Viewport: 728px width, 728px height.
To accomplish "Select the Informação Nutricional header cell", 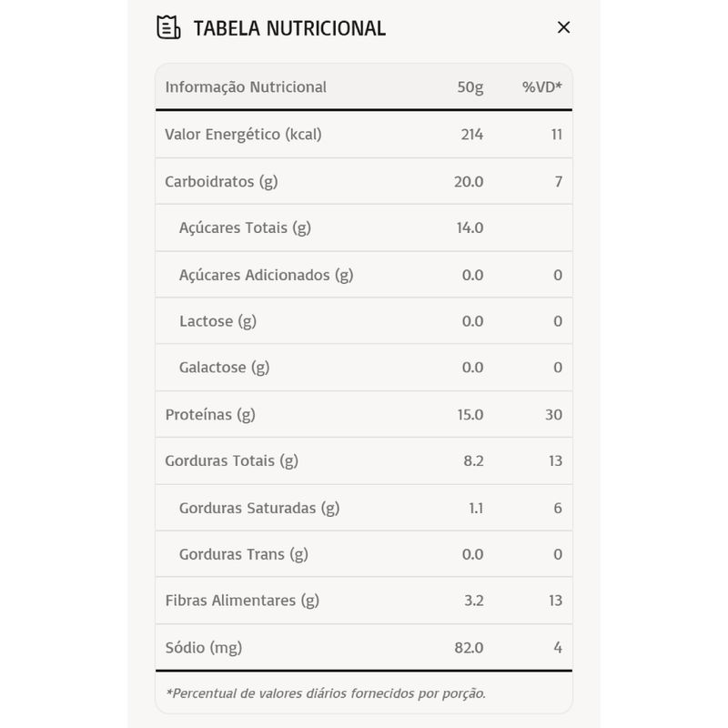I will pyautogui.click(x=246, y=87).
